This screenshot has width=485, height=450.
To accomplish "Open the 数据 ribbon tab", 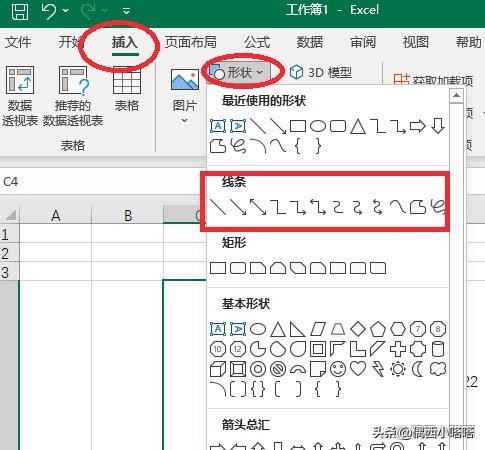I will pyautogui.click(x=310, y=42).
